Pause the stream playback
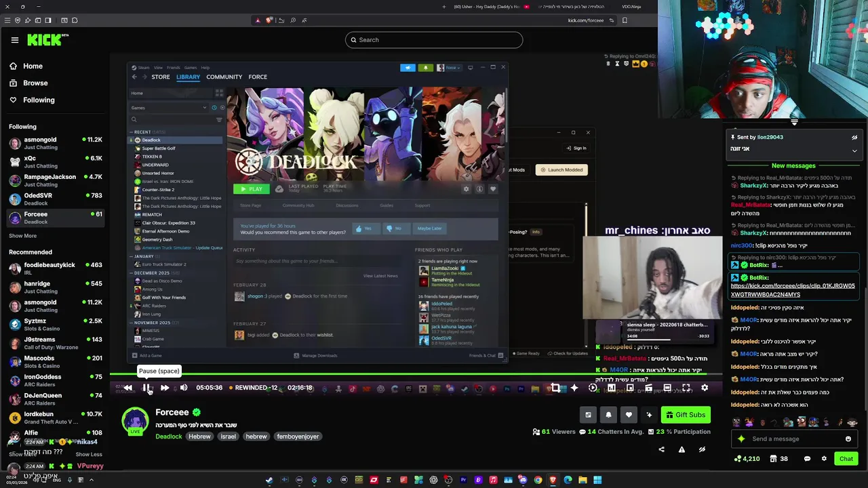This screenshot has width=868, height=488. coord(146,388)
